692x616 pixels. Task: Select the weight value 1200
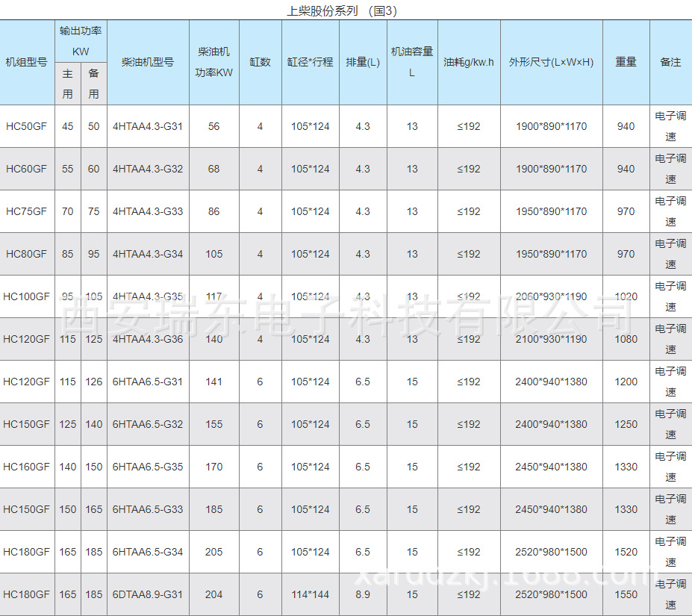tap(626, 382)
